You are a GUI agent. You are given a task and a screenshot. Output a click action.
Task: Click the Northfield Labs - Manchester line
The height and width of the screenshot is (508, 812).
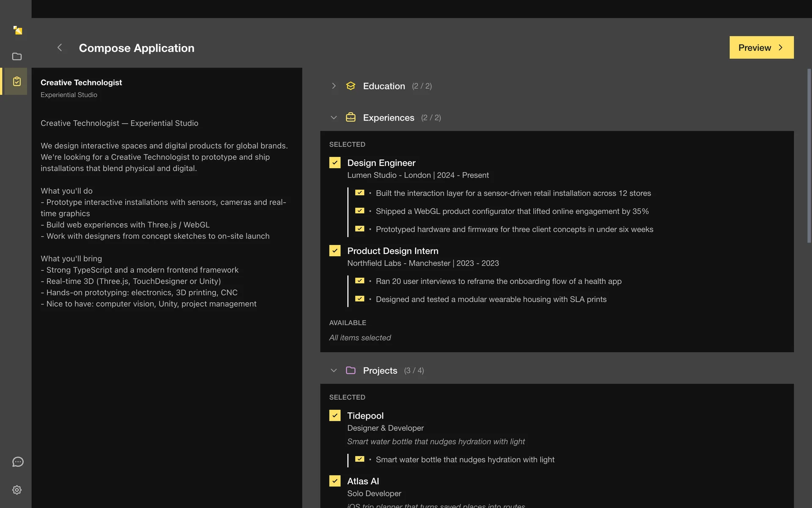pyautogui.click(x=423, y=263)
